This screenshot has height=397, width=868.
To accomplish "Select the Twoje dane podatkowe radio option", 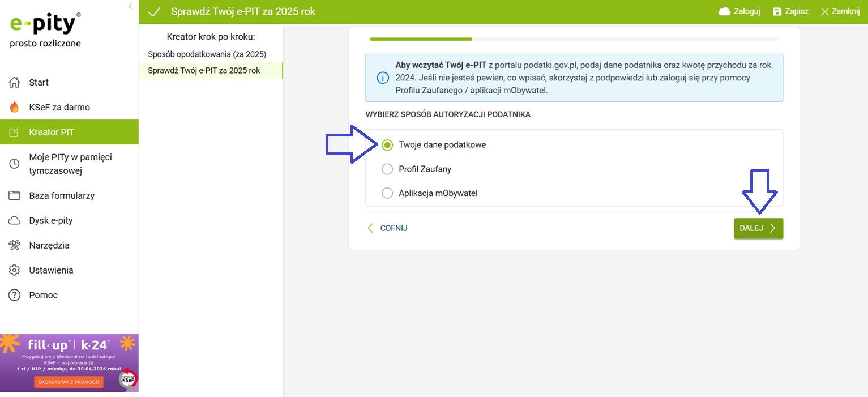I will click(x=387, y=145).
